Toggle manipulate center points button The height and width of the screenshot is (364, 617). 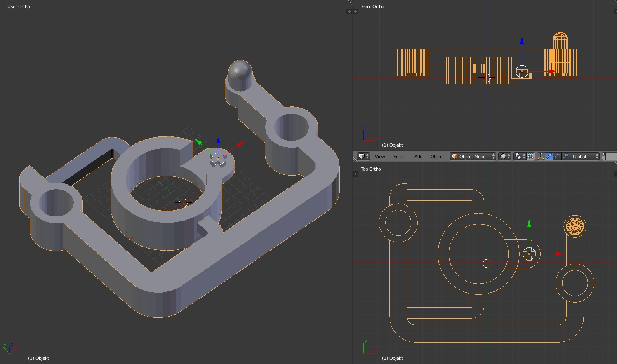[531, 157]
